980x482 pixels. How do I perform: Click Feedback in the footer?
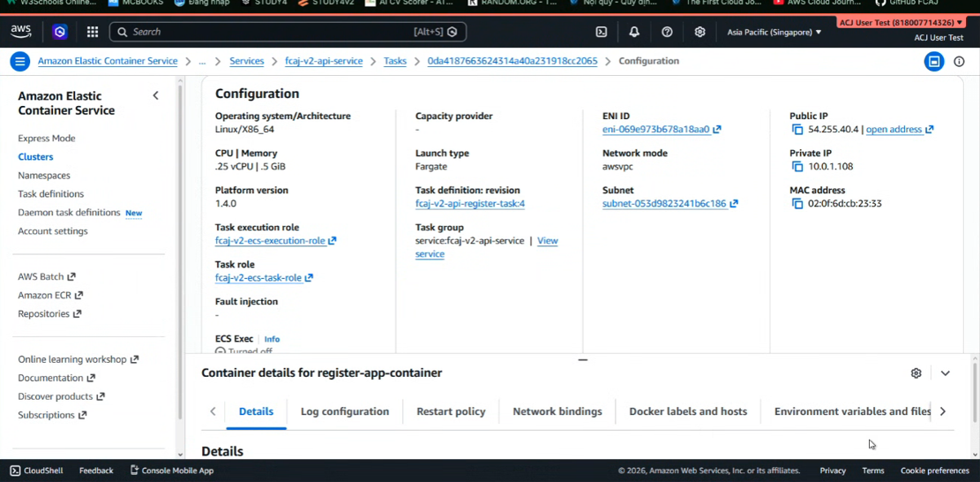coord(96,471)
